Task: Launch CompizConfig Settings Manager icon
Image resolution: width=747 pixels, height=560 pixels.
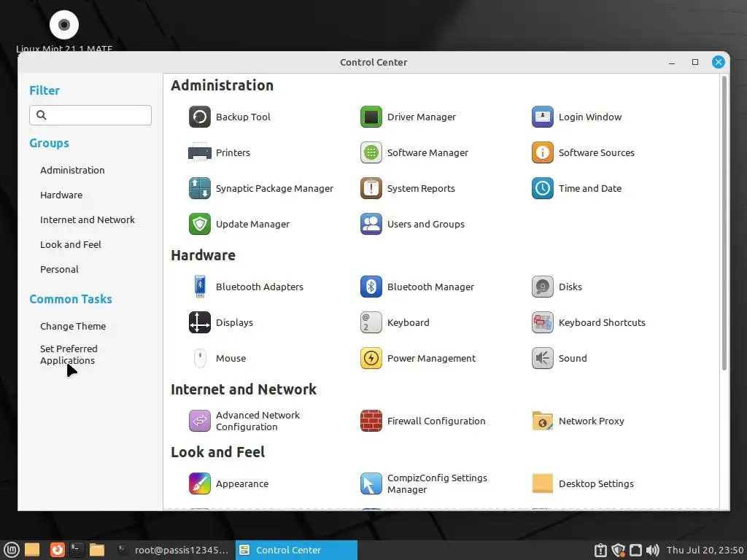Action: tap(371, 484)
